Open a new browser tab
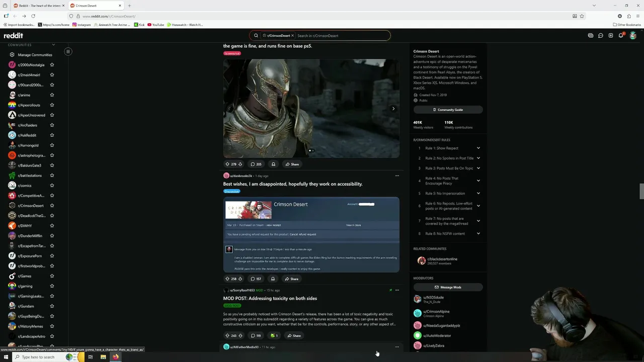Image resolution: width=644 pixels, height=362 pixels. coord(129,6)
